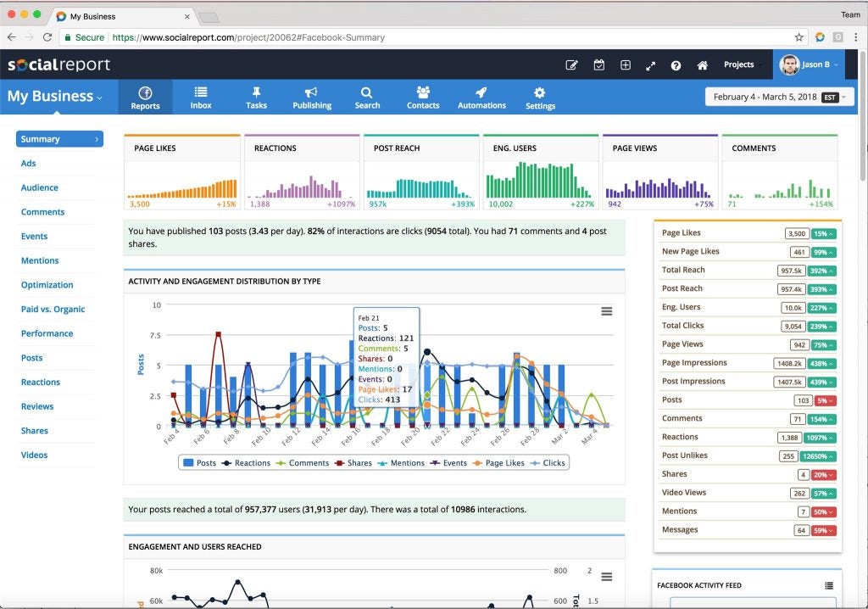This screenshot has height=609, width=868.
Task: Select the Inbox icon in the navigation bar
Action: pyautogui.click(x=200, y=96)
